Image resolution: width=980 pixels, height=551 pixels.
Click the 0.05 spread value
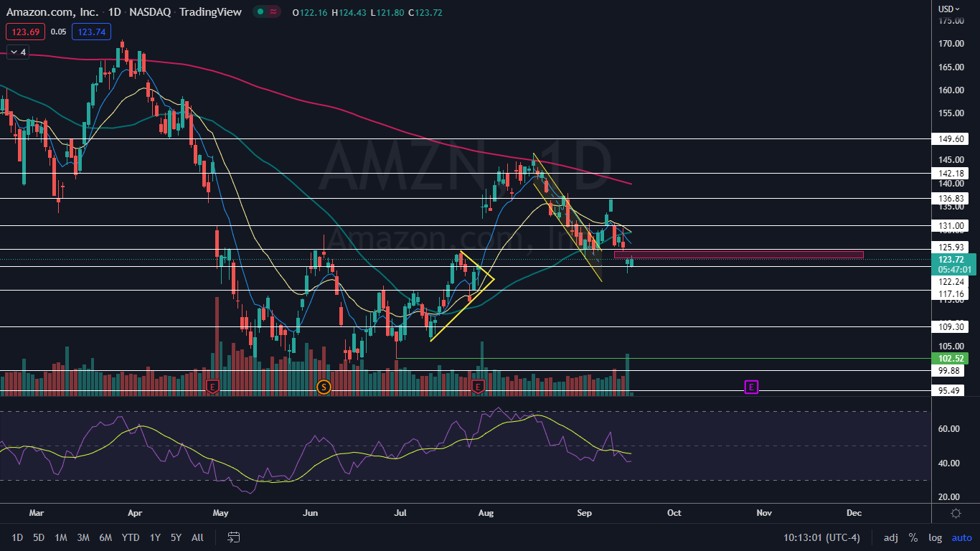click(x=58, y=32)
